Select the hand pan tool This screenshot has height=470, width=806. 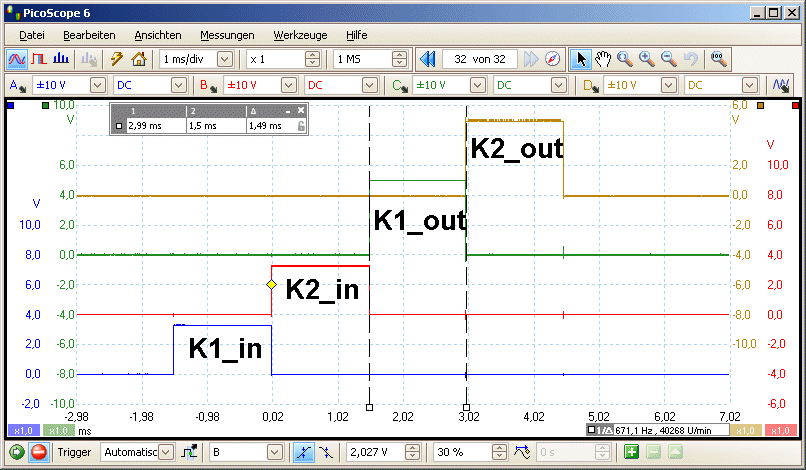pos(603,59)
